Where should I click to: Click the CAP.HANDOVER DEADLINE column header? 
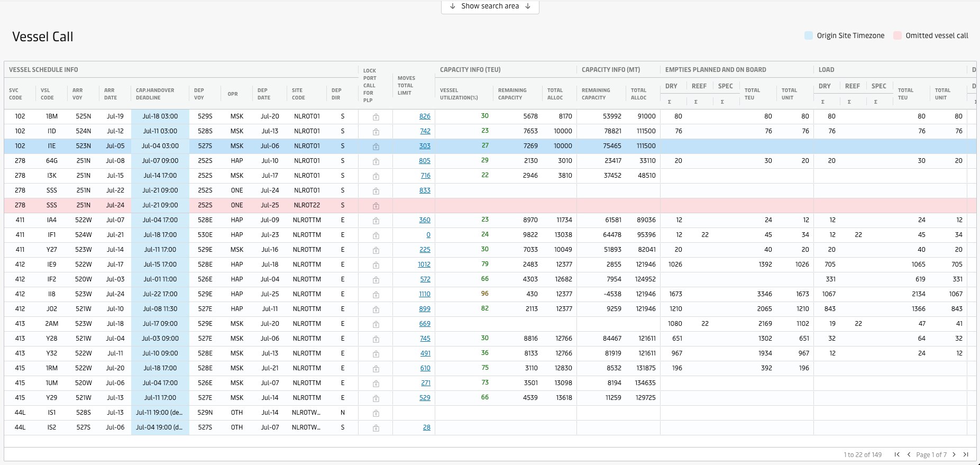point(155,94)
